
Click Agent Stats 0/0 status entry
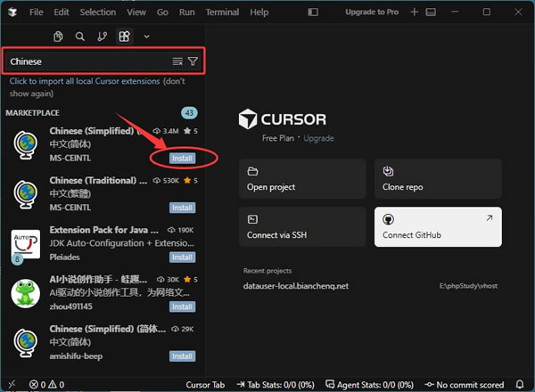click(369, 385)
